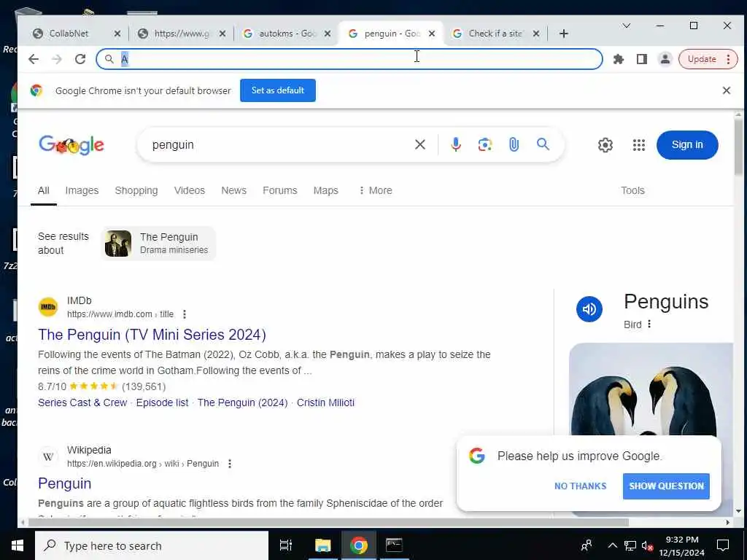Open options dots next to IMDb result

(x=185, y=314)
